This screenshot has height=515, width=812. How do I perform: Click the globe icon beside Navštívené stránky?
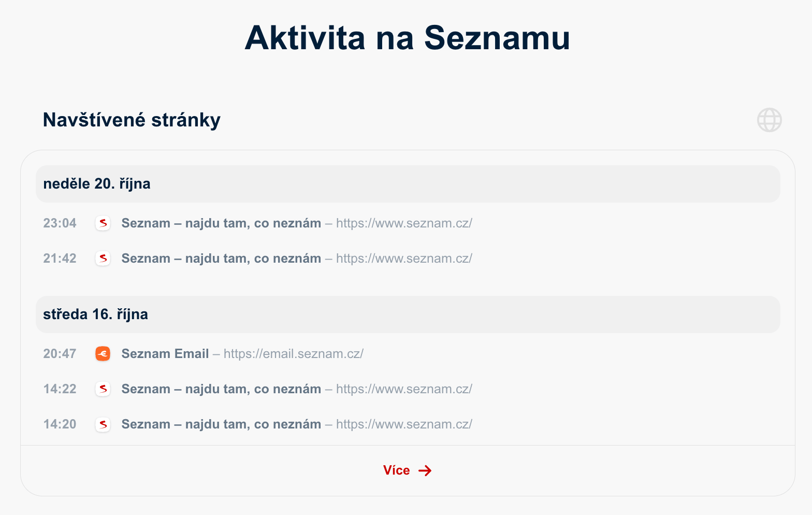tap(769, 120)
